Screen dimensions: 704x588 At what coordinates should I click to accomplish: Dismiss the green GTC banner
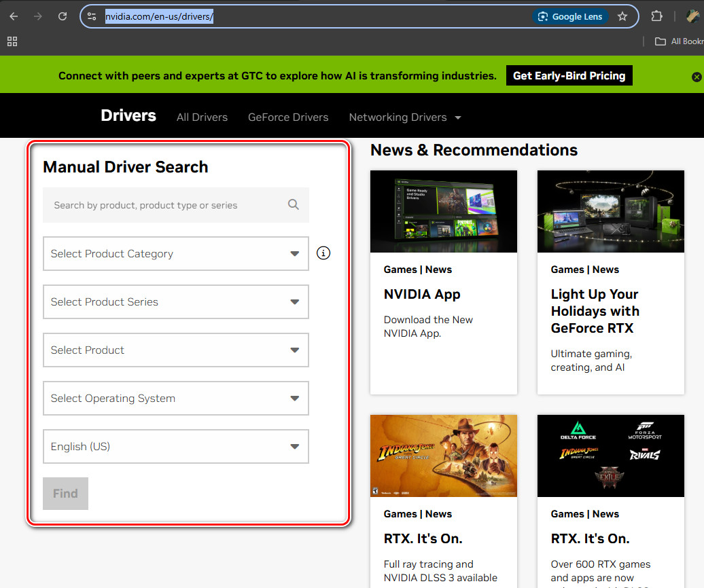(696, 77)
